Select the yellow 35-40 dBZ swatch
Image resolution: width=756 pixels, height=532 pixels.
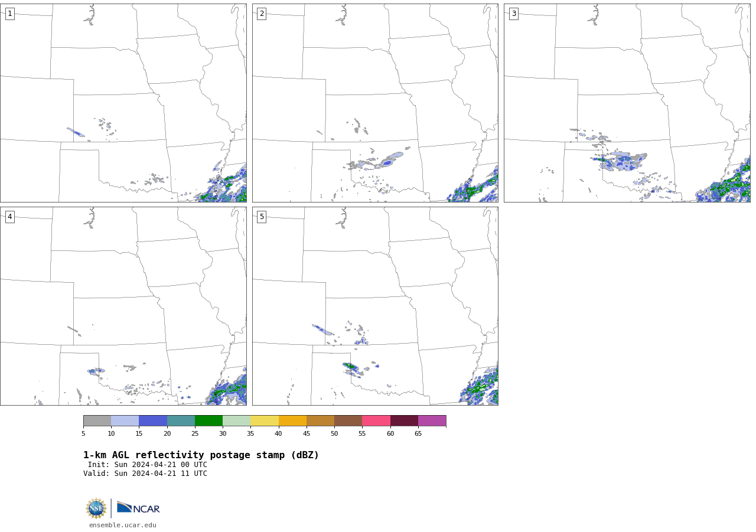[265, 420]
